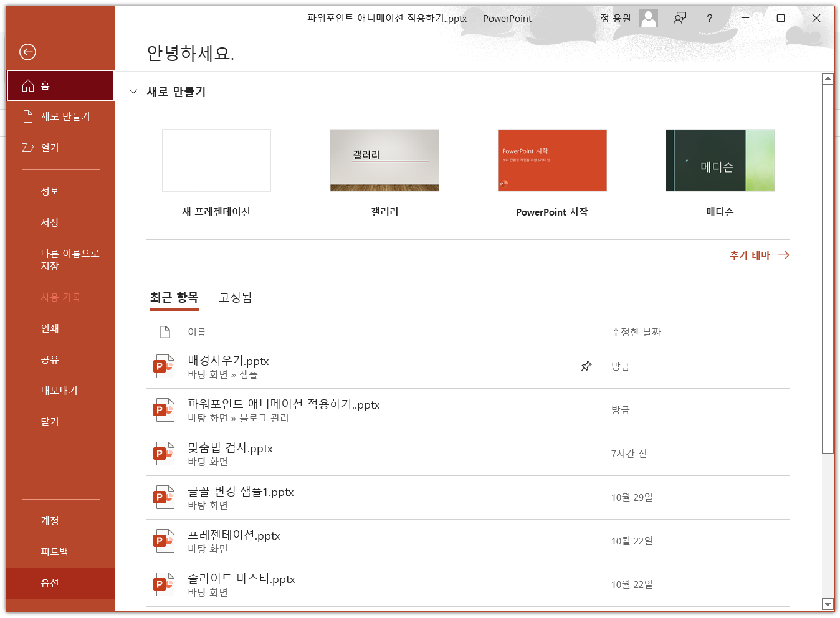Image resolution: width=840 pixels, height=618 pixels.
Task: Click the back arrow circle icon
Action: coord(27,52)
